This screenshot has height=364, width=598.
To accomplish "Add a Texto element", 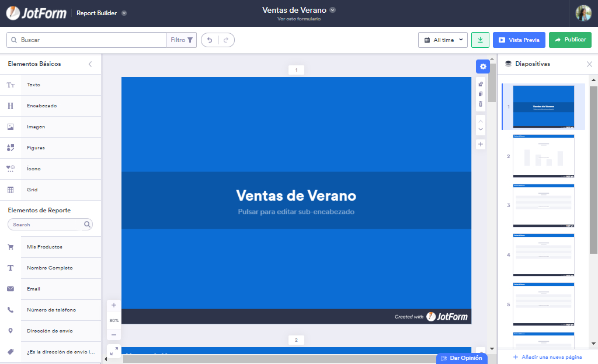I will tap(51, 85).
